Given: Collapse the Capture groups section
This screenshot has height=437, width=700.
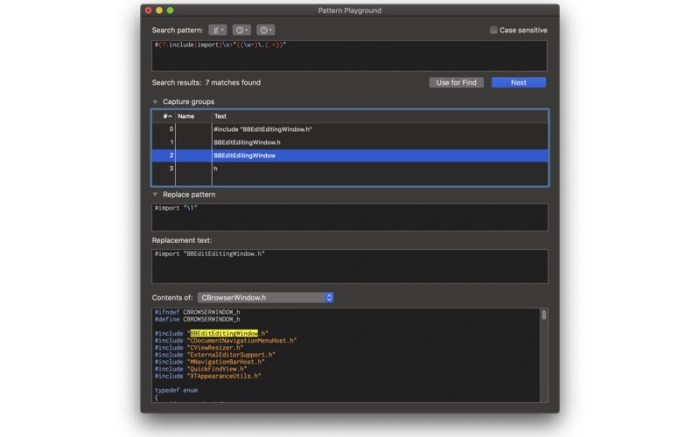Looking at the screenshot, I should click(x=155, y=102).
